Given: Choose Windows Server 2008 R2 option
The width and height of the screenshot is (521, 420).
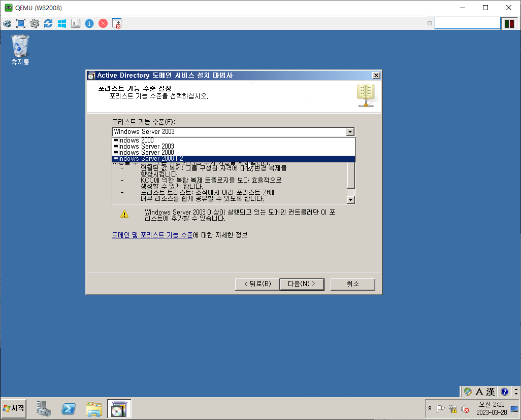Looking at the screenshot, I should (x=233, y=159).
